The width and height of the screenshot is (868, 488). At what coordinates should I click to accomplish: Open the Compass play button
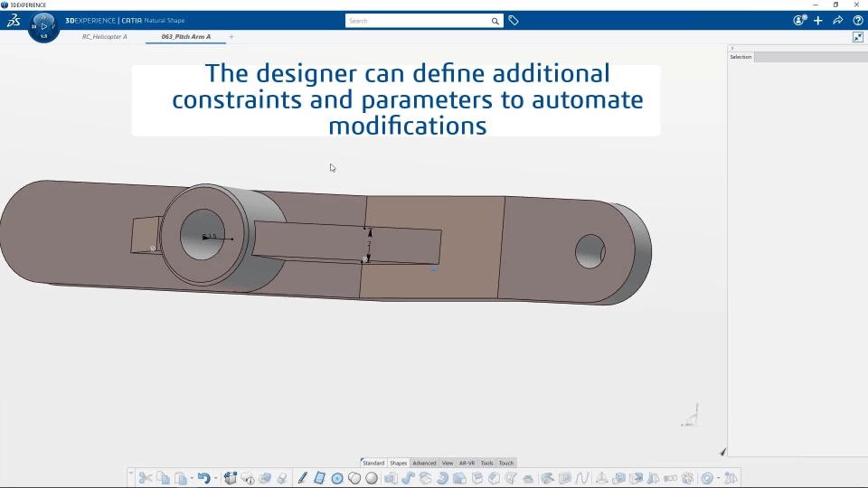(44, 26)
